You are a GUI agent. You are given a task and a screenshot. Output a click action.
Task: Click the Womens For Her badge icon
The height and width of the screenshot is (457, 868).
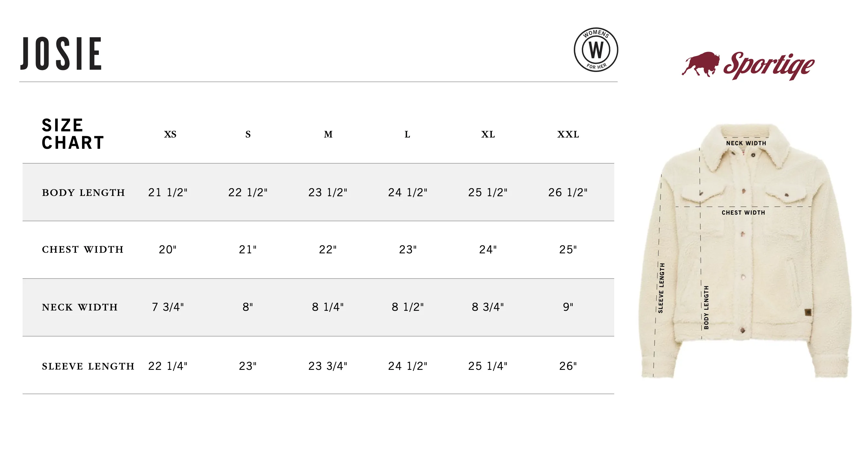pos(596,49)
